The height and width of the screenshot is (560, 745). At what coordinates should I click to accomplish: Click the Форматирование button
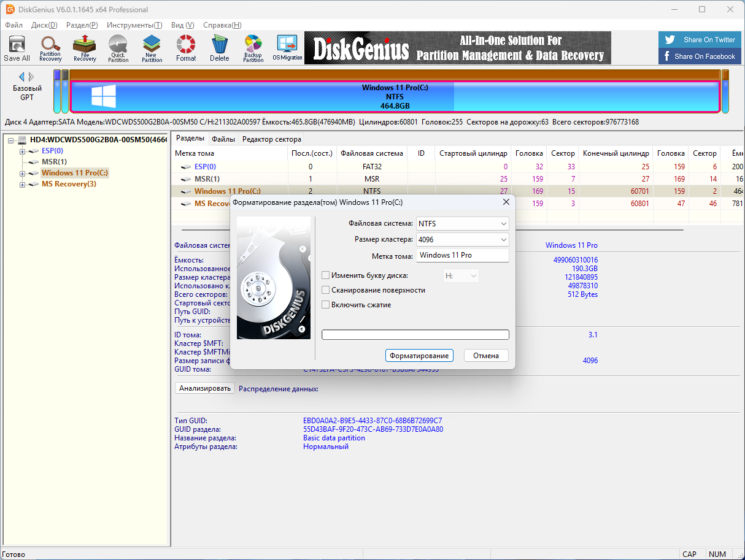pyautogui.click(x=419, y=356)
